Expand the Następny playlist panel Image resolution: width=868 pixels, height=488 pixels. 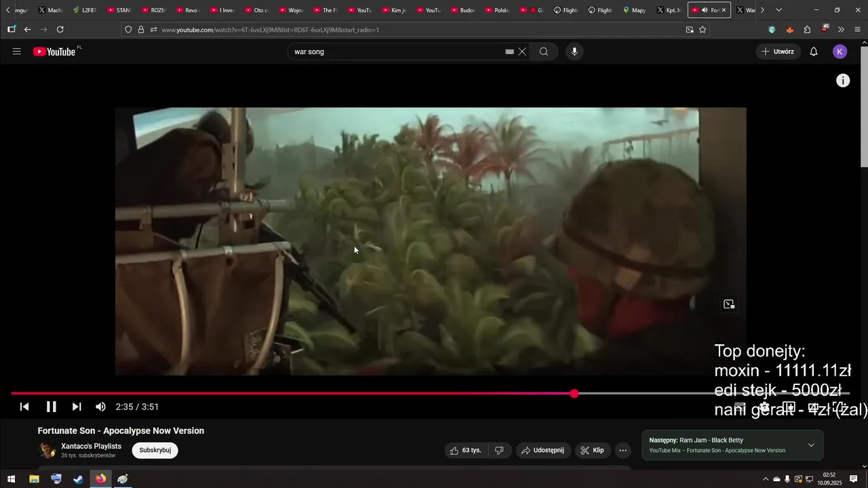(x=811, y=445)
